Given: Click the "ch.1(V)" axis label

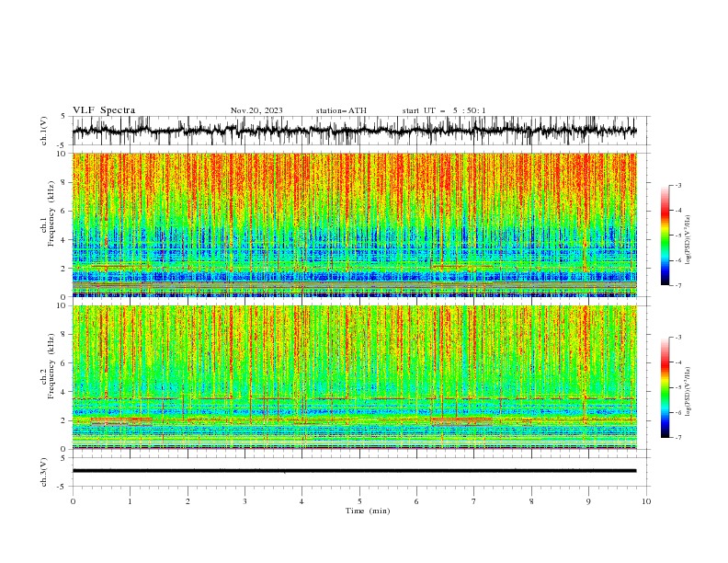Looking at the screenshot, I should [x=44, y=131].
